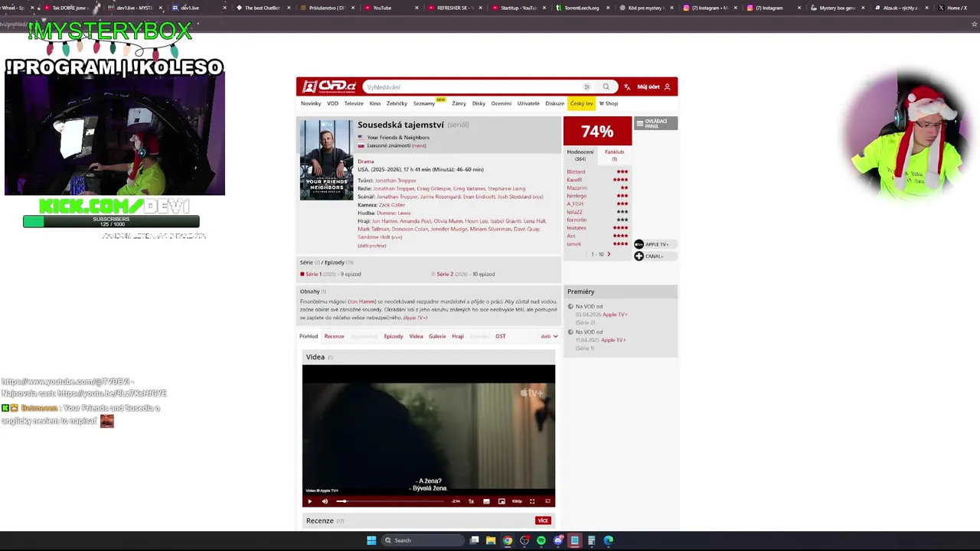Open Seznamy menu item
The image size is (980, 551).
coord(424,103)
